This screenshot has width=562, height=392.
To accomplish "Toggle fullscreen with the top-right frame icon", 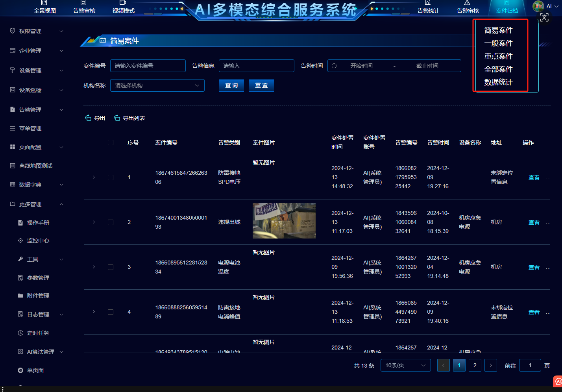I will pyautogui.click(x=544, y=18).
